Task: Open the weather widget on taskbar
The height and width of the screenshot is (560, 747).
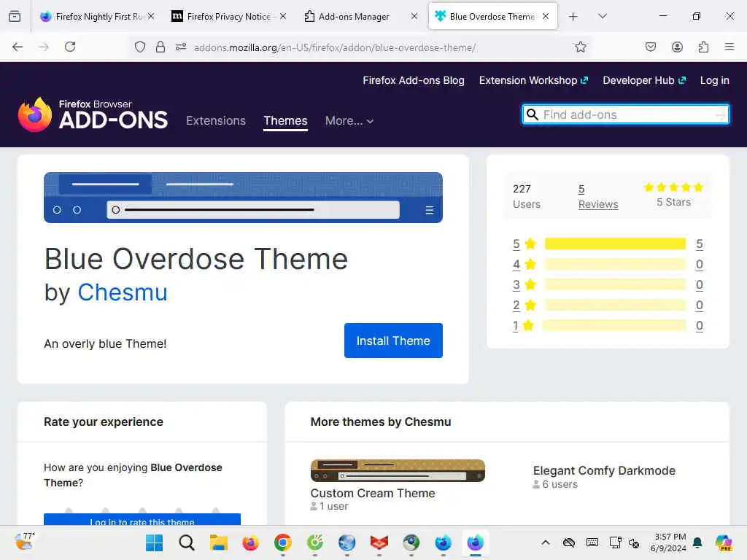Action: 24,542
